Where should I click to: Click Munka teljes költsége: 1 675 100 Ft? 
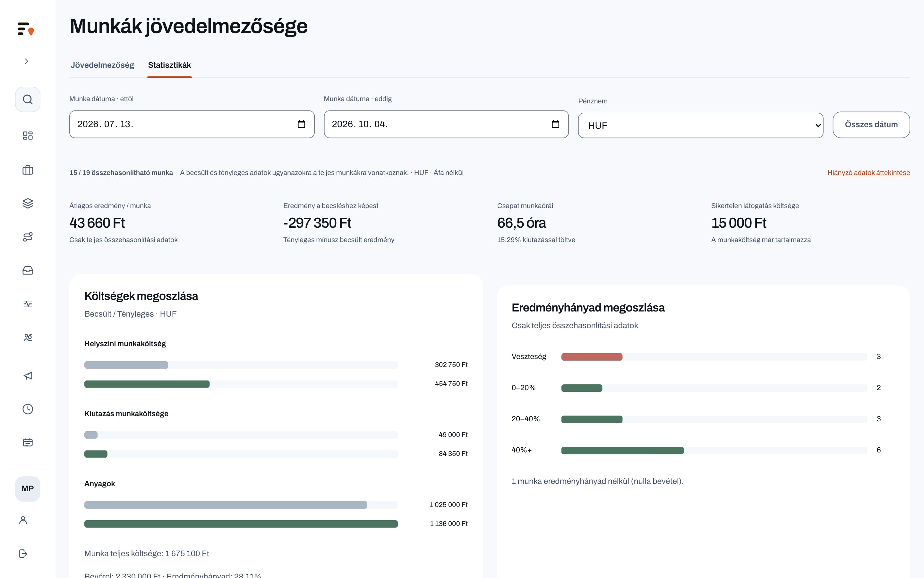pos(147,554)
